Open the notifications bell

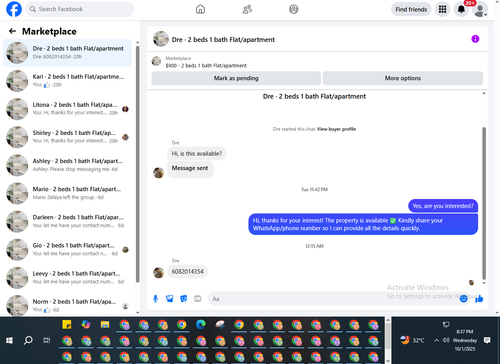click(461, 9)
